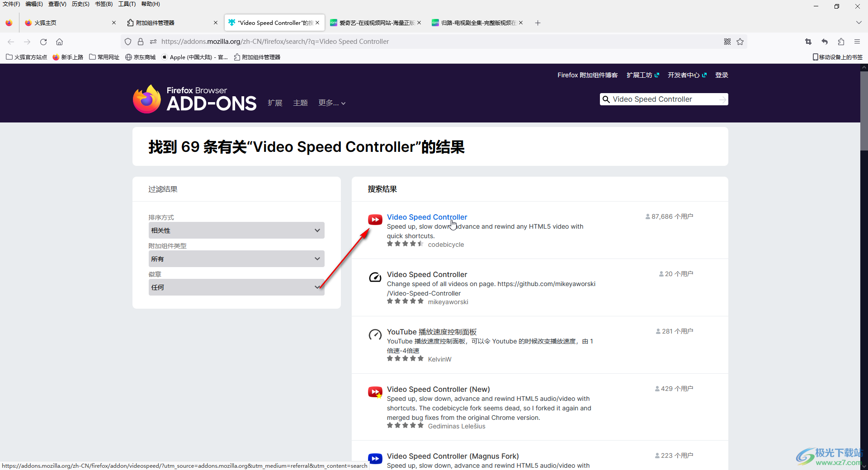
Task: Close the Video Speed Controller search tab
Action: coord(317,23)
